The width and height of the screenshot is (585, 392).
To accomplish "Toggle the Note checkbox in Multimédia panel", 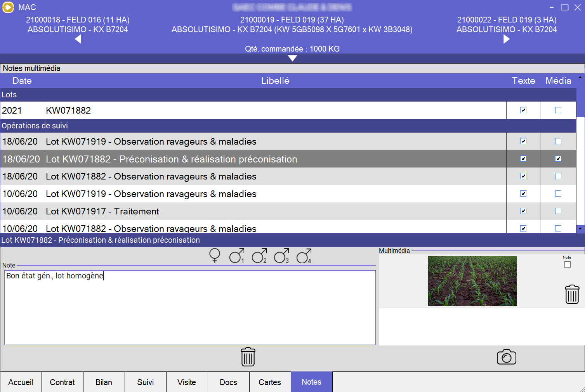I will (x=568, y=264).
